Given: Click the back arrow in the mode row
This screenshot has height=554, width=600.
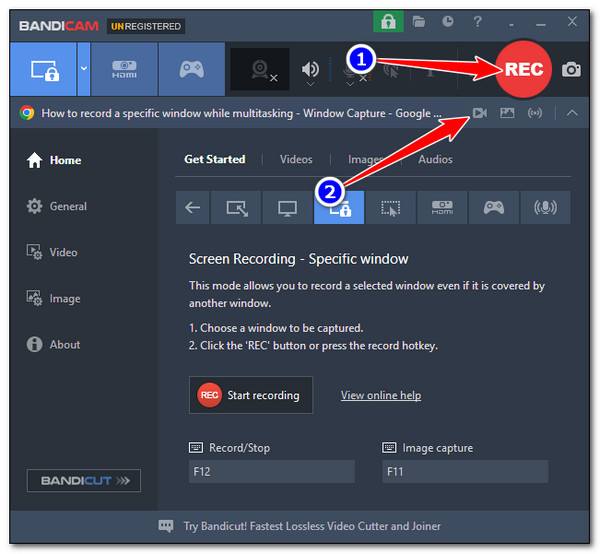Looking at the screenshot, I should click(192, 207).
